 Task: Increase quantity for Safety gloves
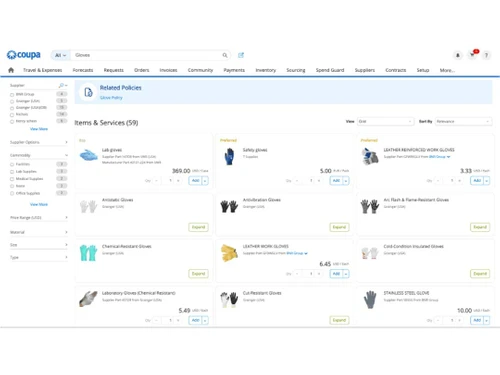[319, 181]
